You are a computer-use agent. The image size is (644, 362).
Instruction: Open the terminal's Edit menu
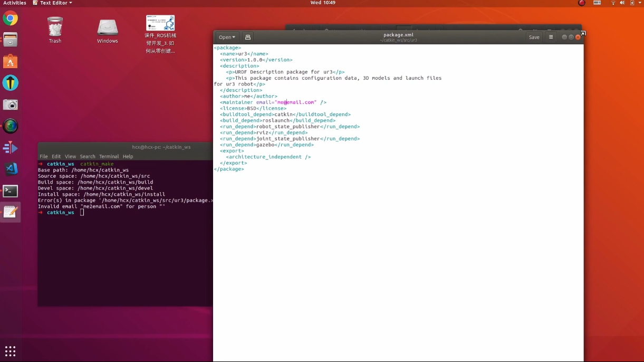click(x=56, y=157)
